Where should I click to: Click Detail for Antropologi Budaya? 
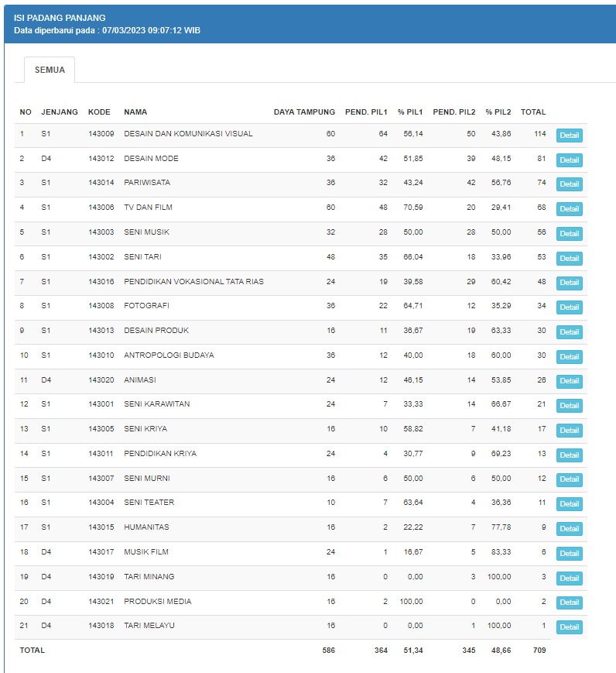tap(570, 357)
